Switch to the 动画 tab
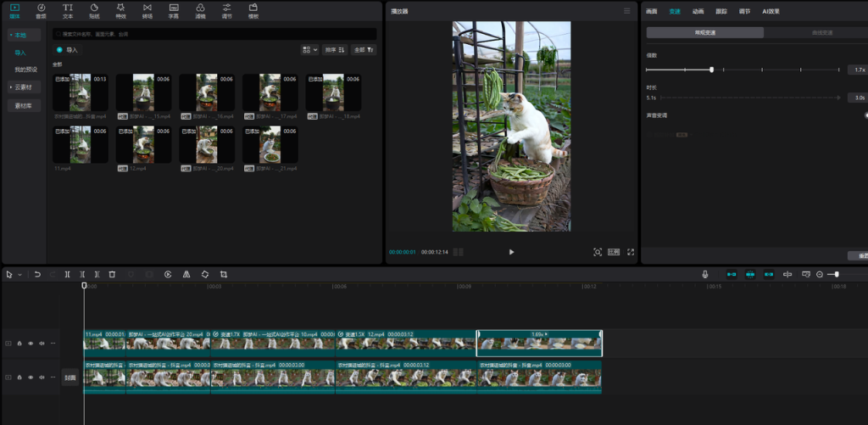 (698, 11)
